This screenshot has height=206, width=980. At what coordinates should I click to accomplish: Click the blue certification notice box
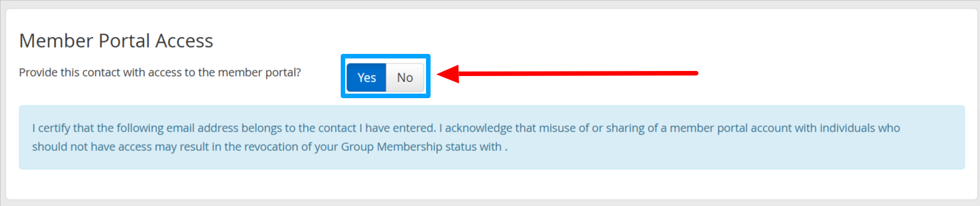(x=492, y=137)
